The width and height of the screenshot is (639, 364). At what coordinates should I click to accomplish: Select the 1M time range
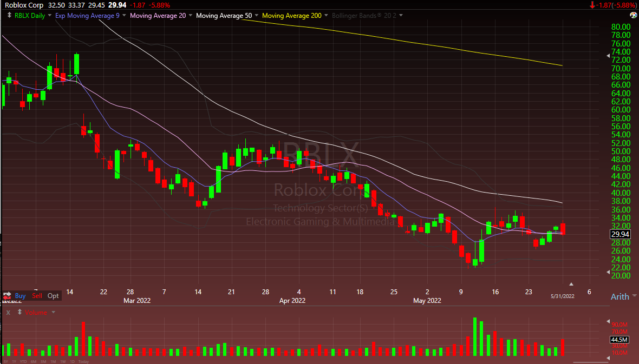53,361
